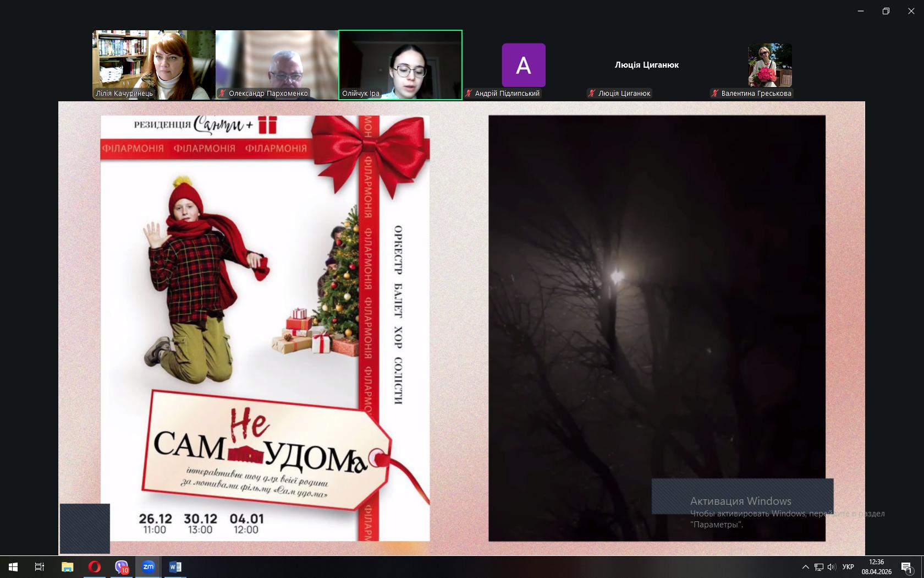Image resolution: width=924 pixels, height=578 pixels.
Task: Click Валентина Греськова's profile photo tile
Action: click(x=769, y=65)
